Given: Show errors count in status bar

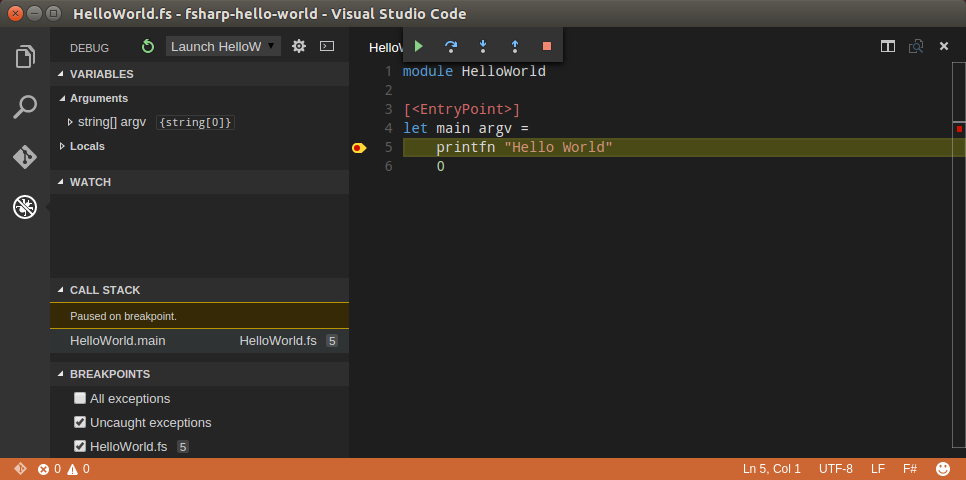Looking at the screenshot, I should pyautogui.click(x=49, y=469).
